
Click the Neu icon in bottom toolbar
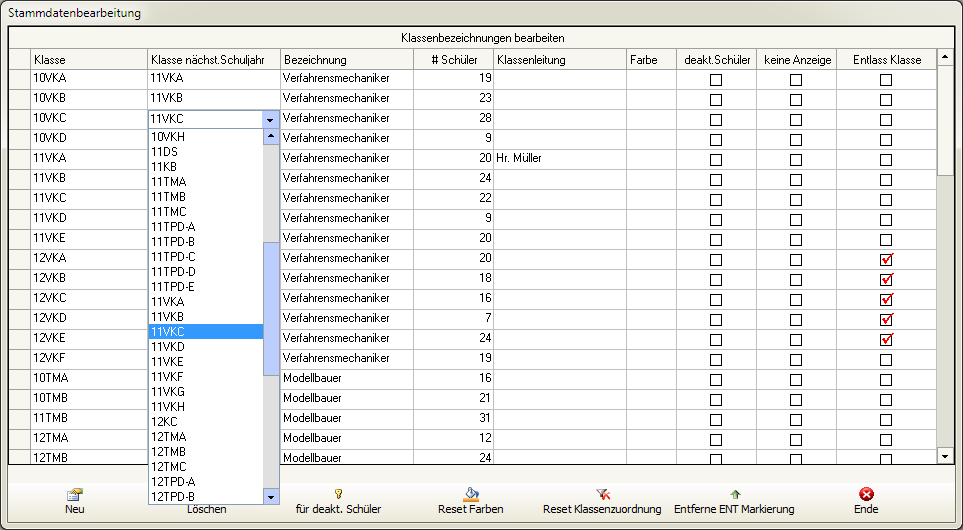pyautogui.click(x=74, y=494)
